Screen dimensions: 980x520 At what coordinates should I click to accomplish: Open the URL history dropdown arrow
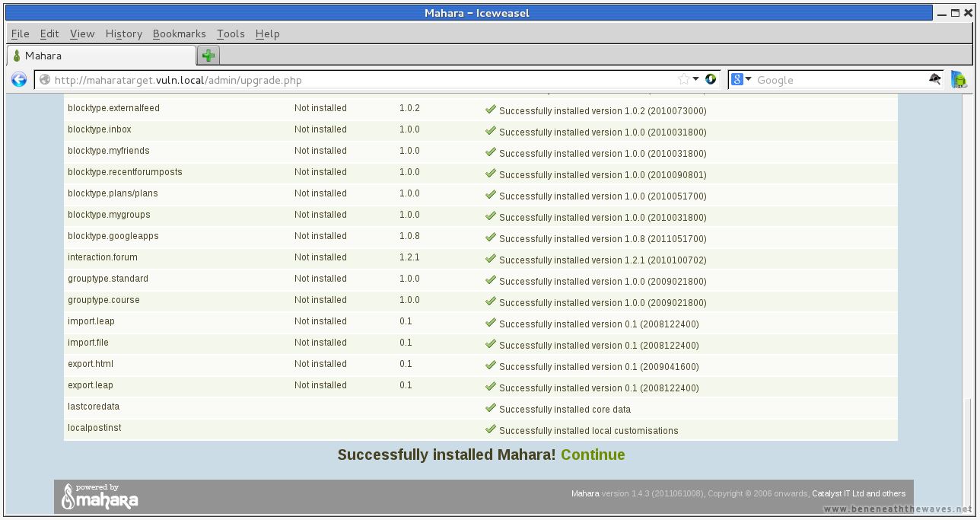pyautogui.click(x=695, y=79)
